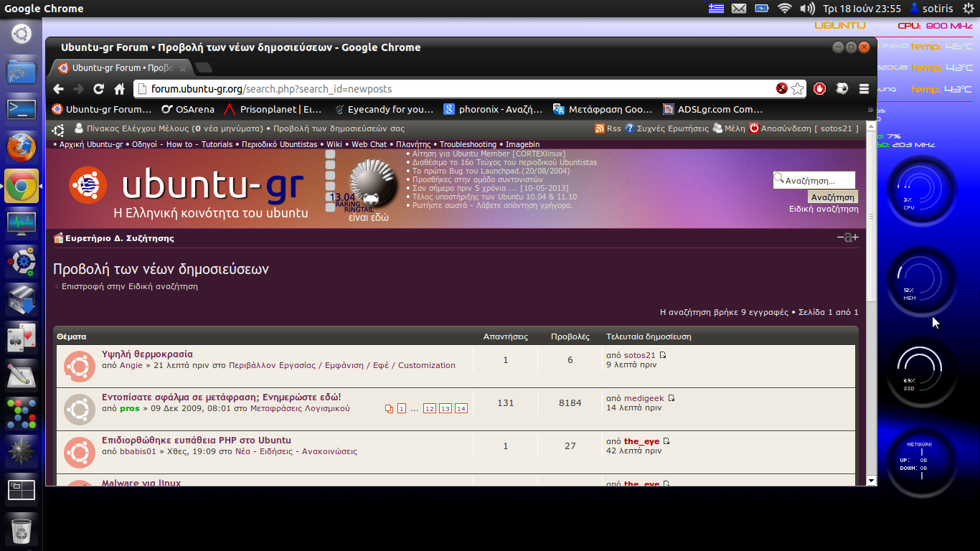Open the battery indicator menu
Screen dimensions: 980x551
[x=761, y=9]
